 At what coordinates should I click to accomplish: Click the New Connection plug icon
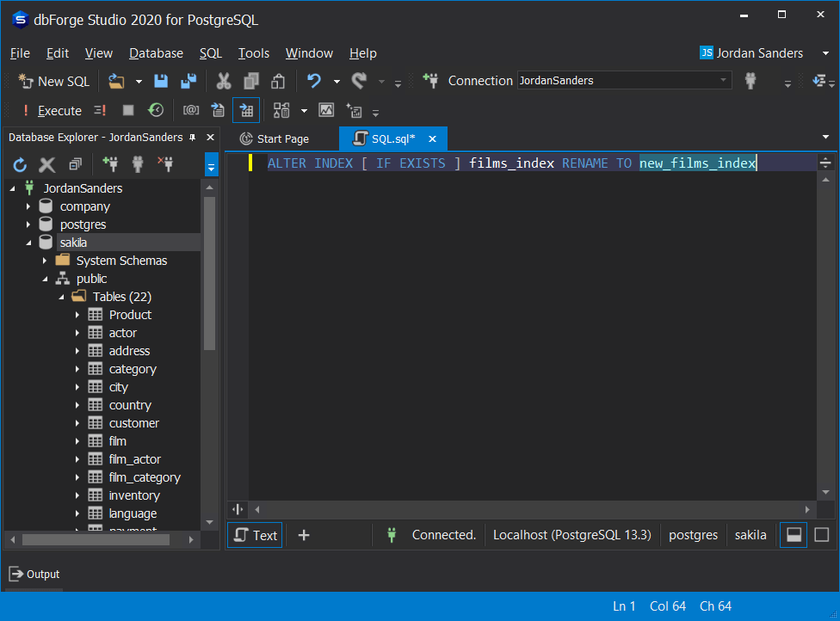click(430, 81)
